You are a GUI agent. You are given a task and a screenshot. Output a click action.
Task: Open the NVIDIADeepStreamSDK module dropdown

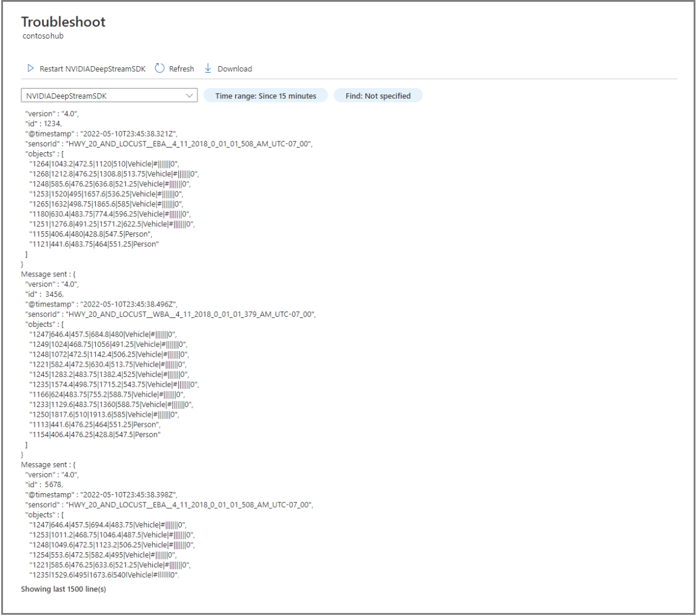click(x=108, y=95)
